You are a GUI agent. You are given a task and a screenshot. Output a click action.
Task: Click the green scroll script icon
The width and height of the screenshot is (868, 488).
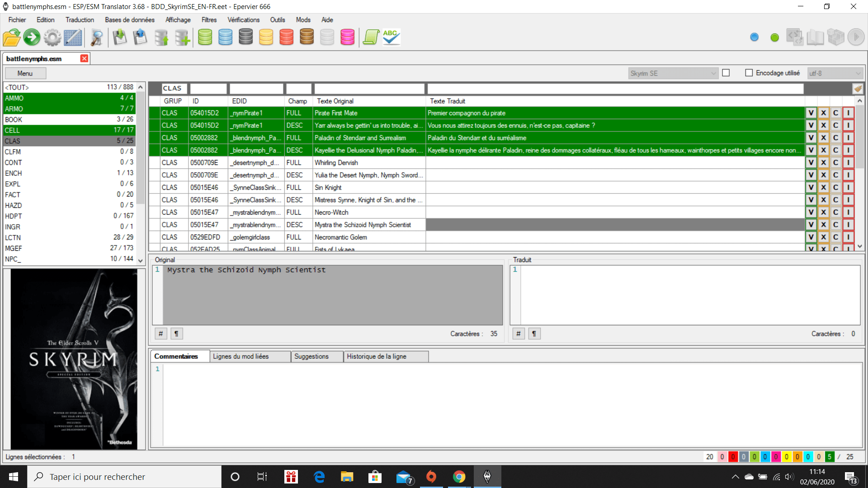[371, 38]
